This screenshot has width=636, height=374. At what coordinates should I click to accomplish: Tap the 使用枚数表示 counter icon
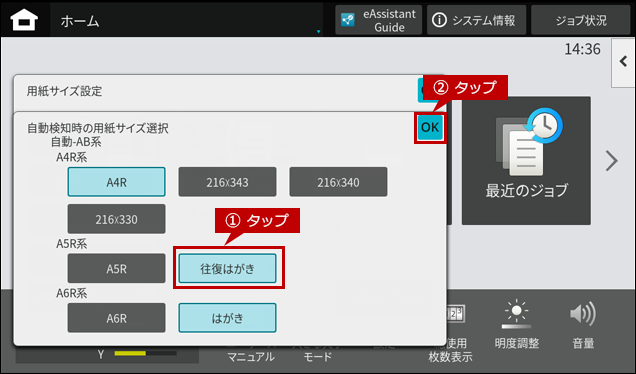point(455,314)
